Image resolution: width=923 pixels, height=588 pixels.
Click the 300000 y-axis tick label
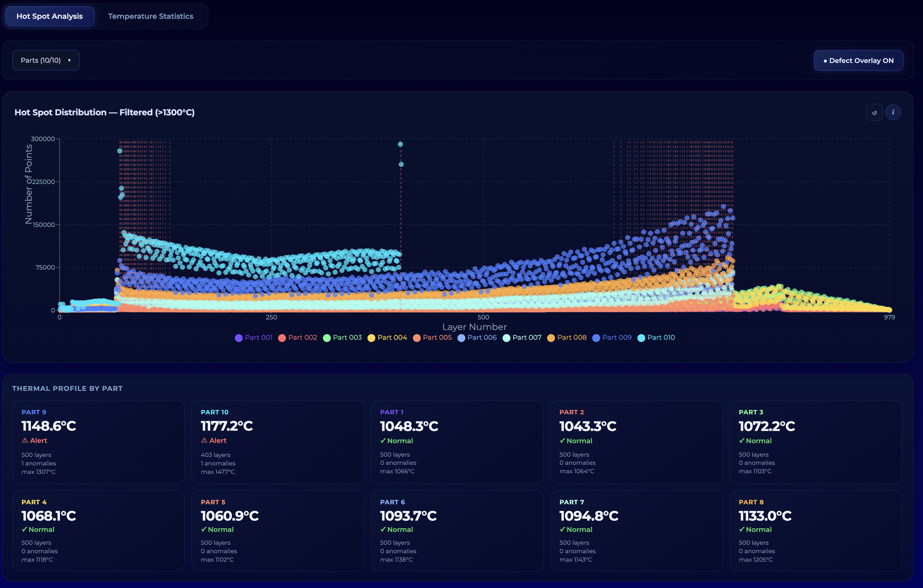(x=42, y=139)
